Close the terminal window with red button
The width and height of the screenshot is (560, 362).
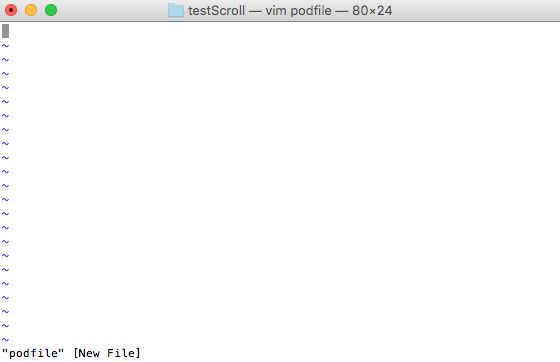(11, 10)
